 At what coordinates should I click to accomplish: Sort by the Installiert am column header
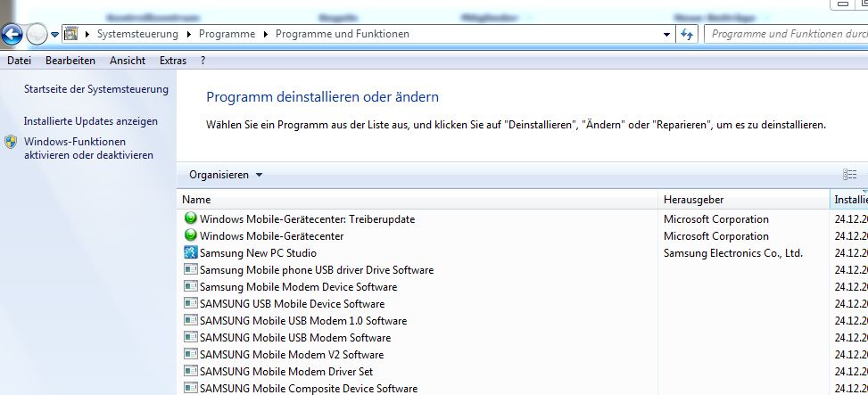click(x=849, y=200)
